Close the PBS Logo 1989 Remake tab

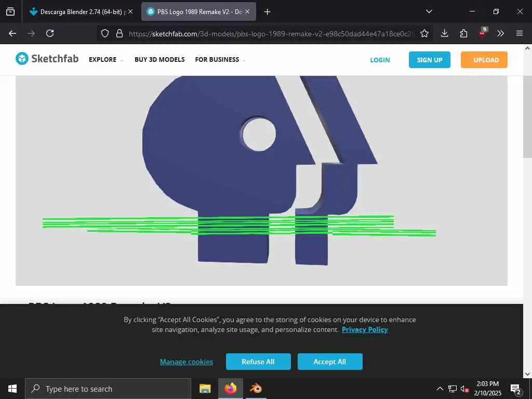(247, 11)
